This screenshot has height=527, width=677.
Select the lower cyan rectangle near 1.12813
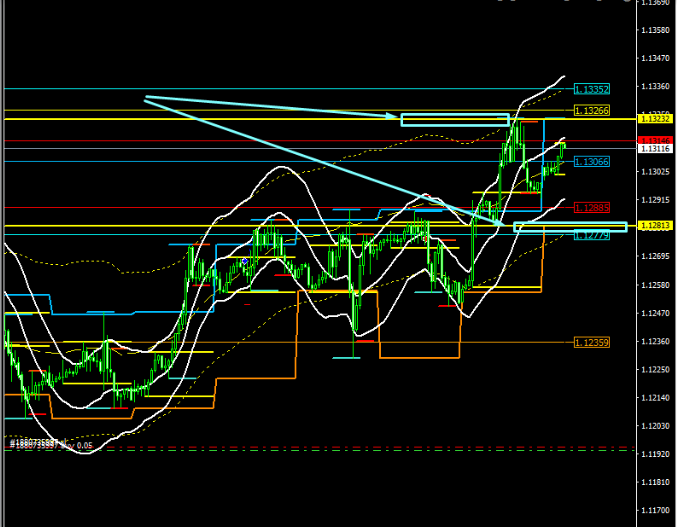(x=570, y=227)
